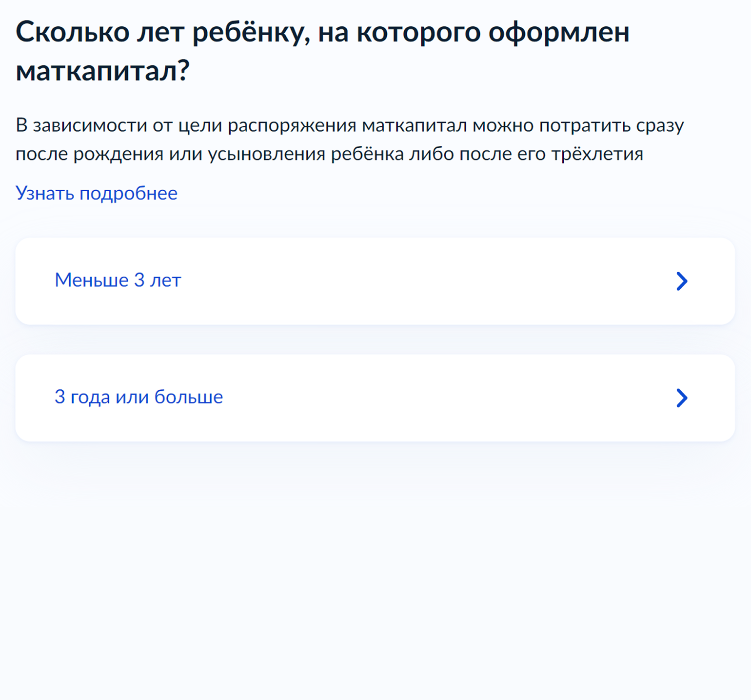Open the "Узнать подробнее" link
Viewport: 751px width, 700px height.
pos(97,193)
